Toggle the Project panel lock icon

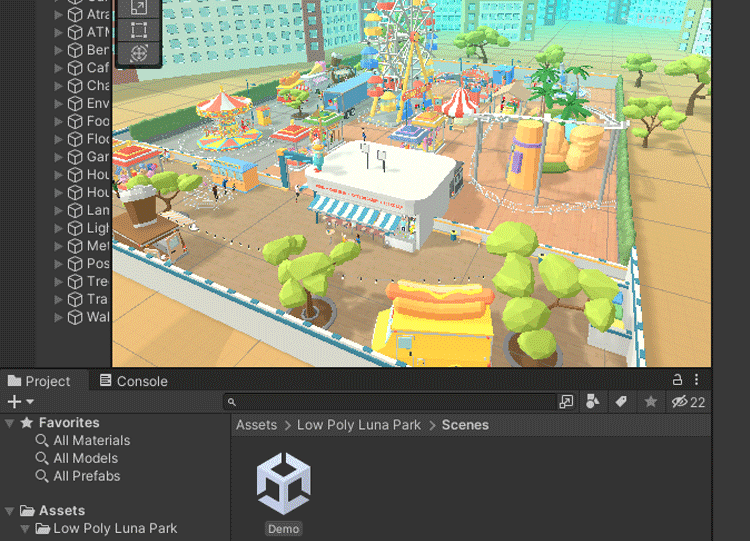coord(678,380)
